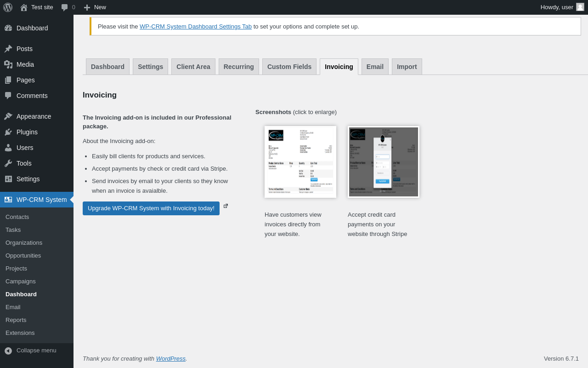
Task: Click the Appearance paintbrush icon
Action: click(8, 116)
